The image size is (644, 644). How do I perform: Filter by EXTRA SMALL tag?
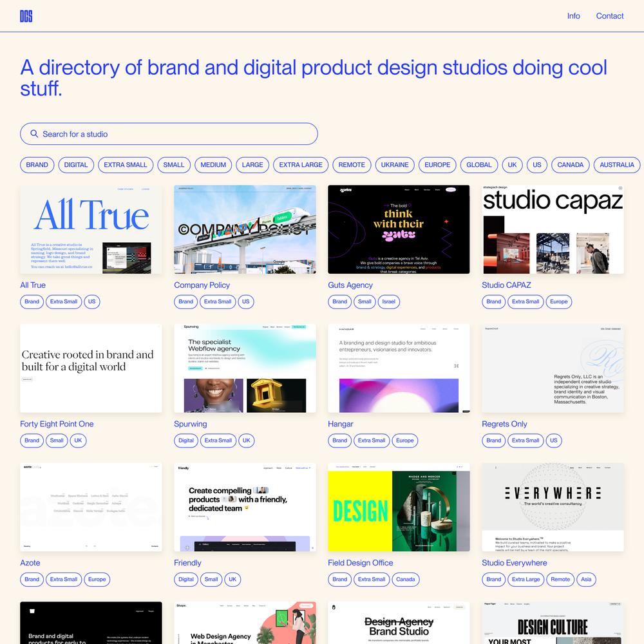tap(126, 165)
